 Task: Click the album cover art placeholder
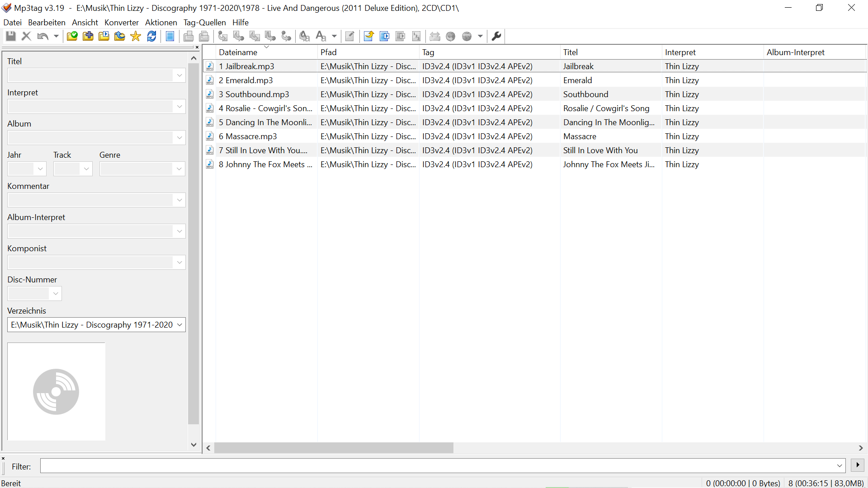coord(56,391)
